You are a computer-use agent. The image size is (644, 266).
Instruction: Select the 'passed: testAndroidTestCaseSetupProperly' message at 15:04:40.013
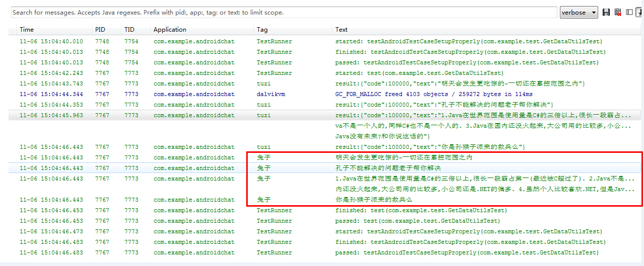(x=467, y=63)
